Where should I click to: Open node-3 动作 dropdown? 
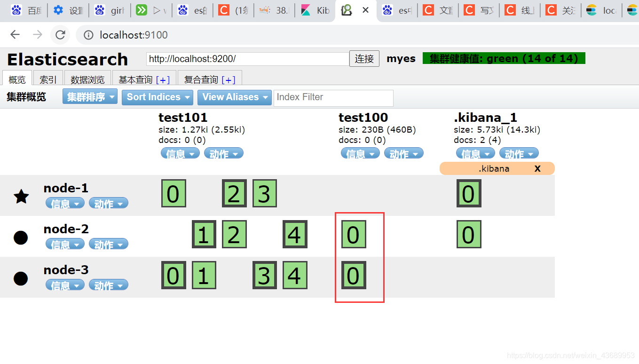pyautogui.click(x=109, y=285)
